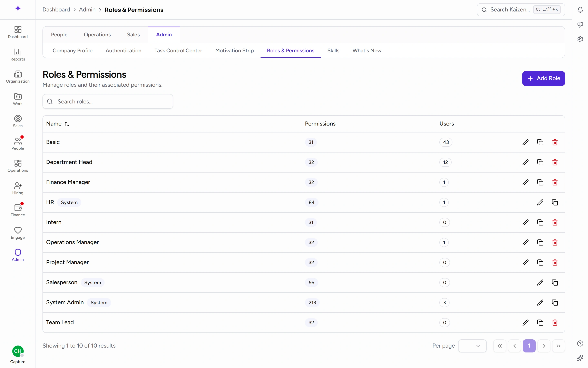Image resolution: width=588 pixels, height=368 pixels.
Task: Open the CH Capture user avatar
Action: [18, 351]
